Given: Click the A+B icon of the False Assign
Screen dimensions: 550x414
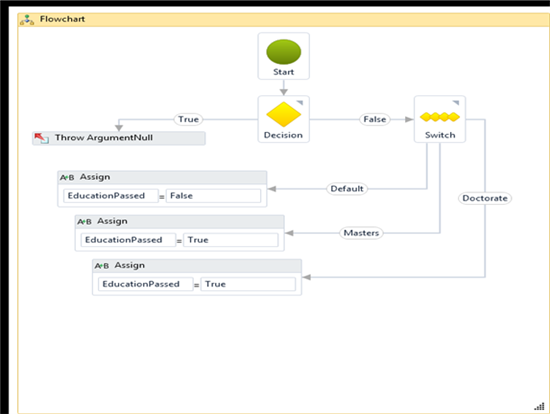Looking at the screenshot, I should pos(67,178).
